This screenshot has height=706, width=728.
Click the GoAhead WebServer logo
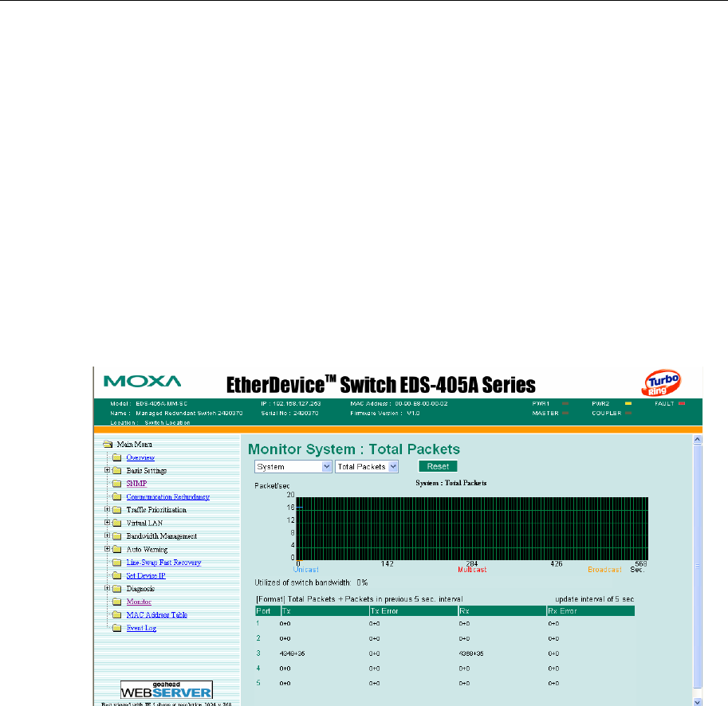pyautogui.click(x=167, y=690)
